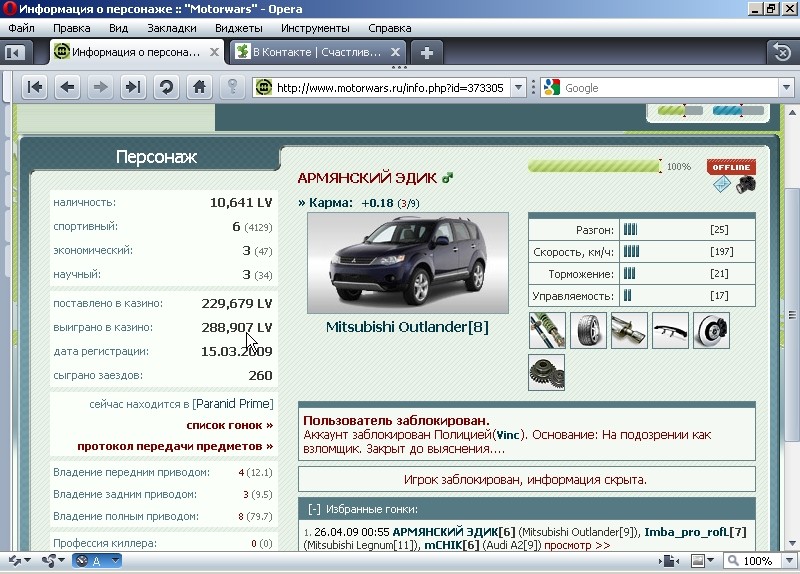Click the Rewind navigation button
This screenshot has height=574, width=800.
tap(35, 87)
